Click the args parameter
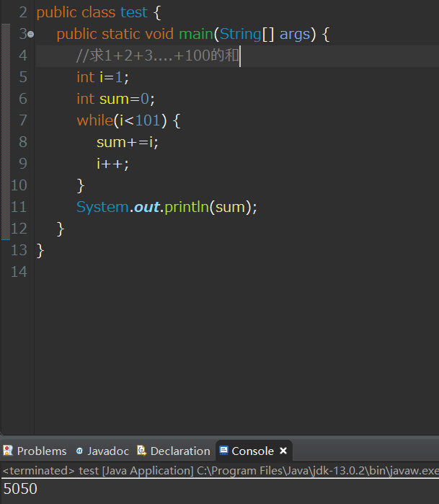The width and height of the screenshot is (439, 504). coord(295,35)
